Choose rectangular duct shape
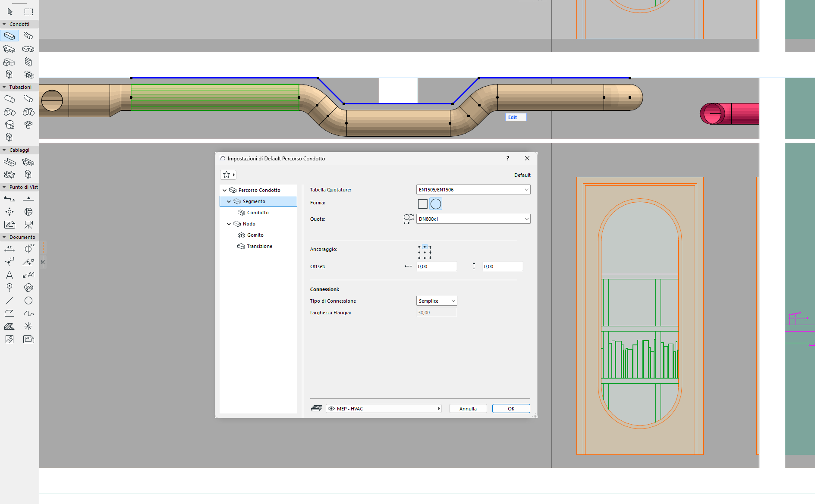Viewport: 815px width, 504px height. tap(423, 204)
